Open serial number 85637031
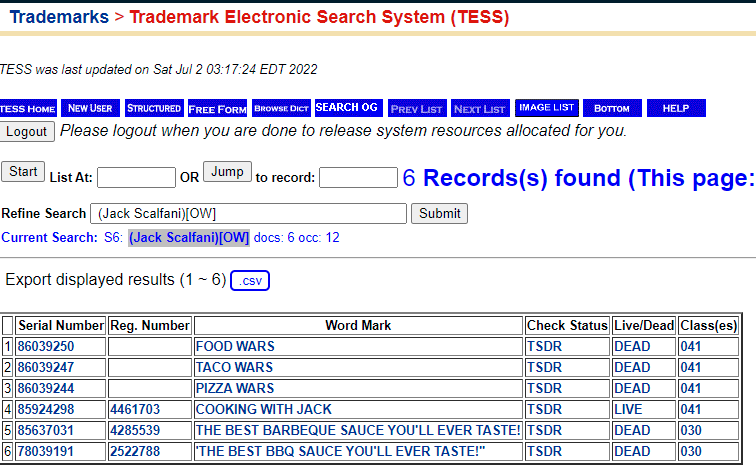The image size is (756, 471). tap(46, 430)
